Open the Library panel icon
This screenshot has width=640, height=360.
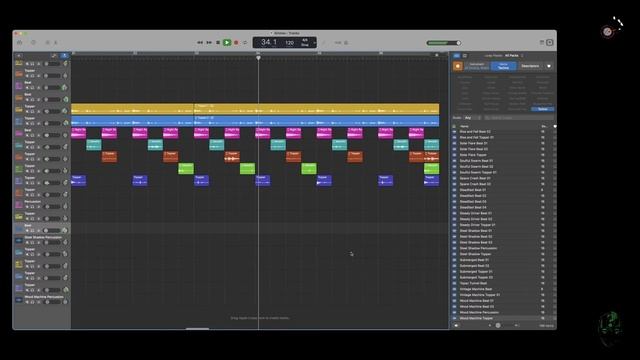[20, 42]
